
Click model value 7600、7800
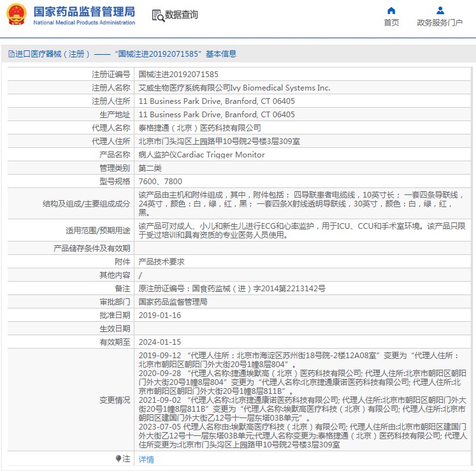coord(161,181)
